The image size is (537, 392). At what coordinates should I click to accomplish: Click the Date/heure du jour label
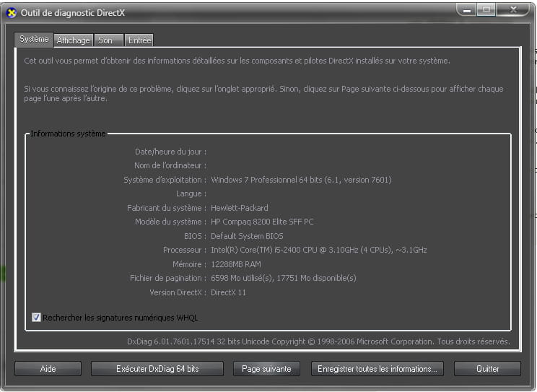click(x=170, y=152)
